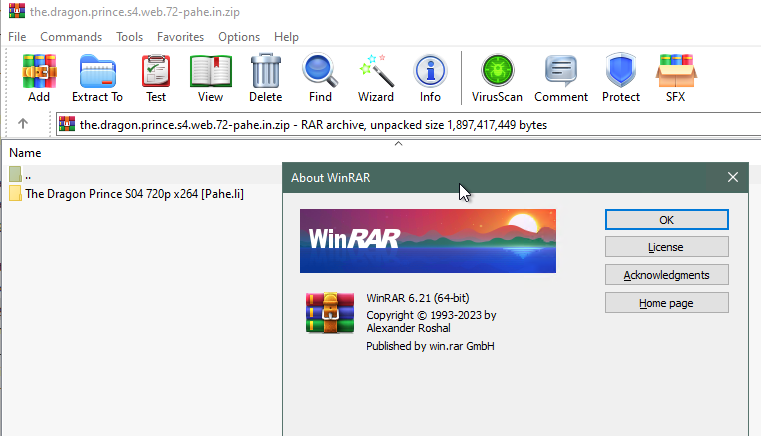Confirm About dialog with OK

(x=666, y=219)
